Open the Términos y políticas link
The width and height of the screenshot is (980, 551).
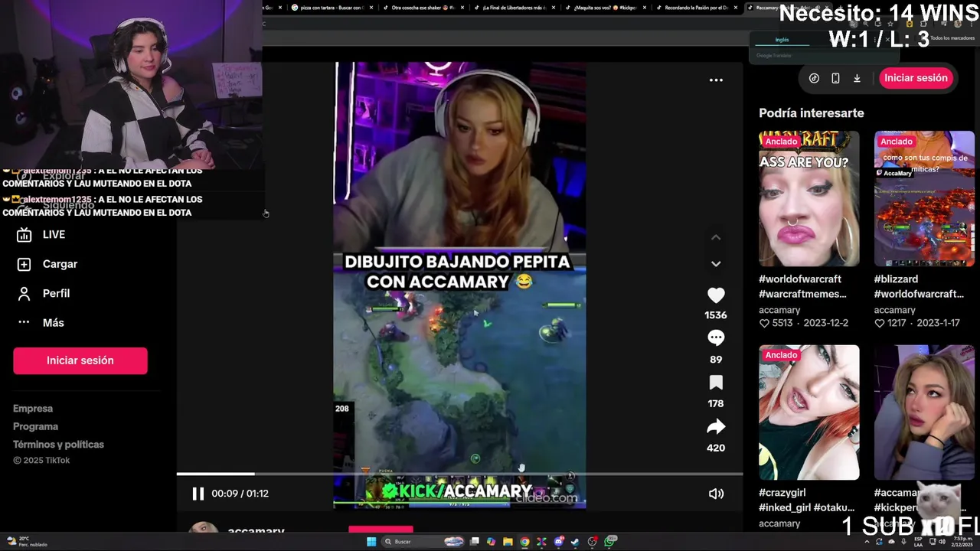point(58,445)
